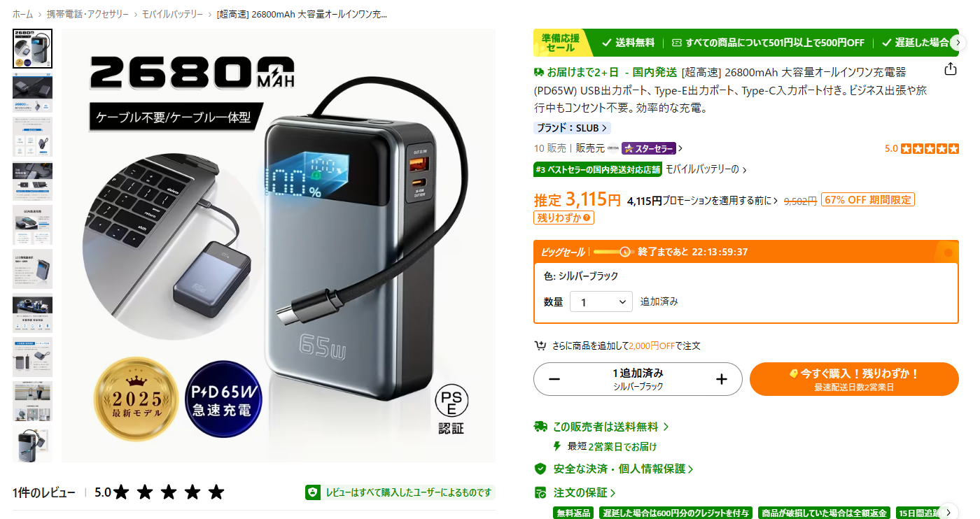
Task: Click the bottom guarantee strip right arrow
Action: [948, 512]
